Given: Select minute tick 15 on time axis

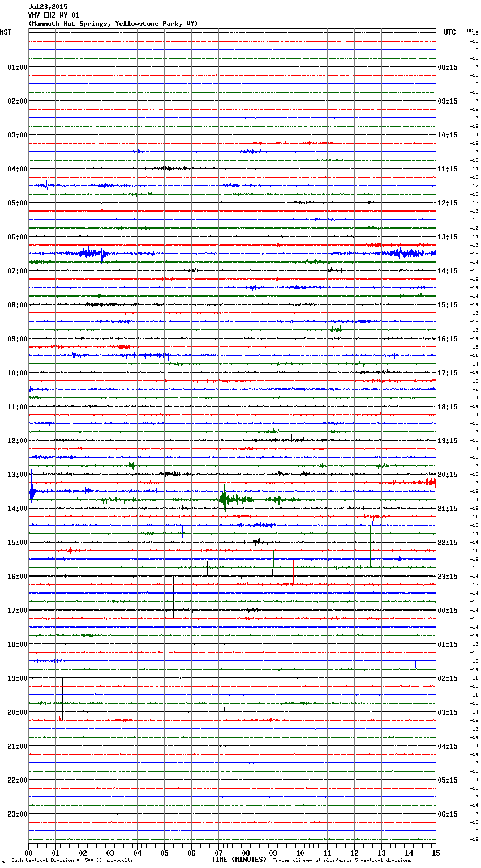Looking at the screenshot, I should pyautogui.click(x=436, y=853).
